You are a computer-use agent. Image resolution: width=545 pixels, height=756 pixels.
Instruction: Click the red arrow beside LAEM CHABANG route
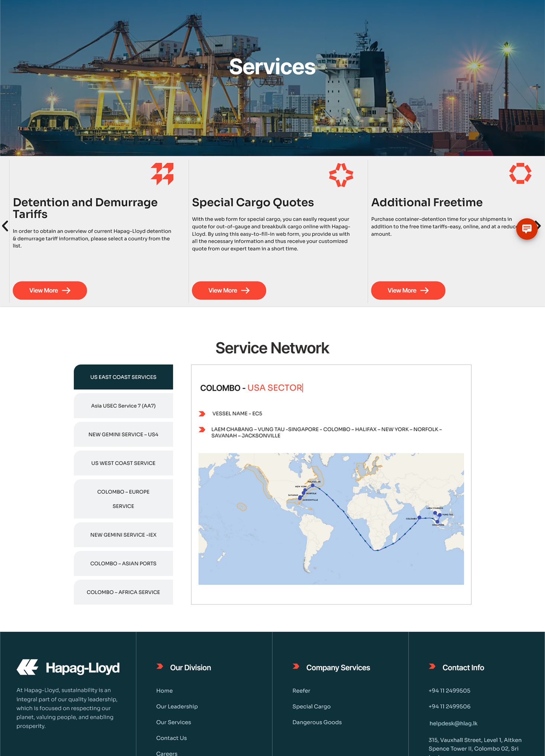coord(202,430)
